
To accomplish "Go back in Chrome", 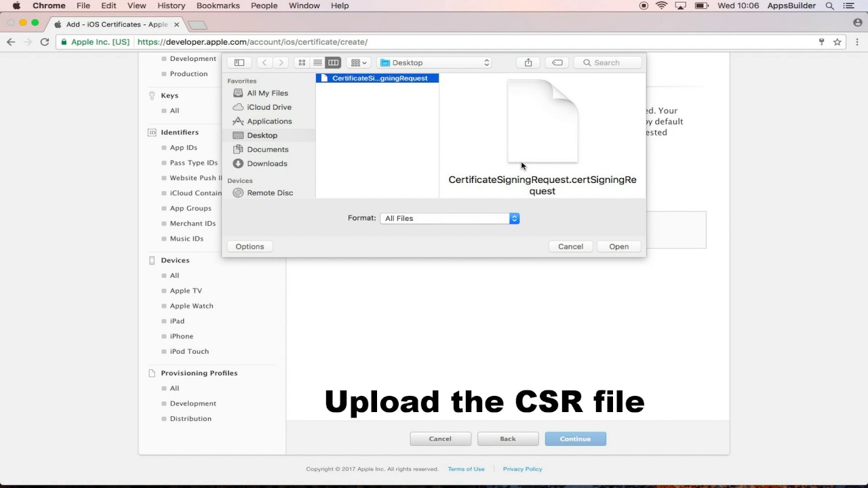I will coord(11,42).
